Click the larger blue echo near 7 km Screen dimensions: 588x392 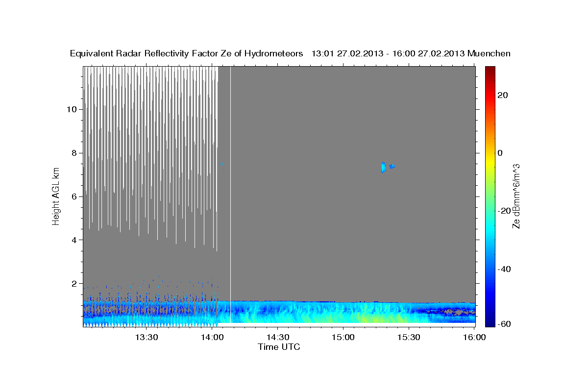point(383,167)
